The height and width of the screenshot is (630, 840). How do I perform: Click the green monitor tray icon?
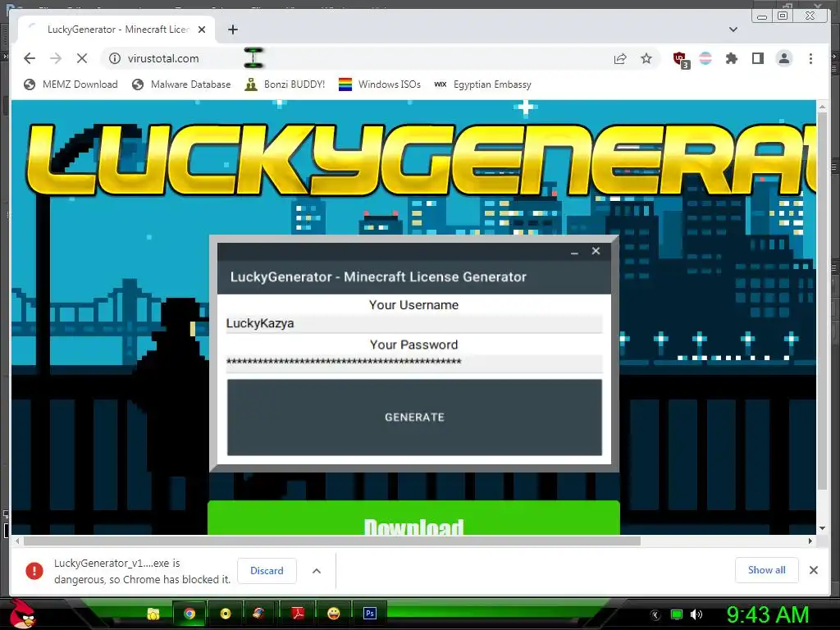point(677,614)
